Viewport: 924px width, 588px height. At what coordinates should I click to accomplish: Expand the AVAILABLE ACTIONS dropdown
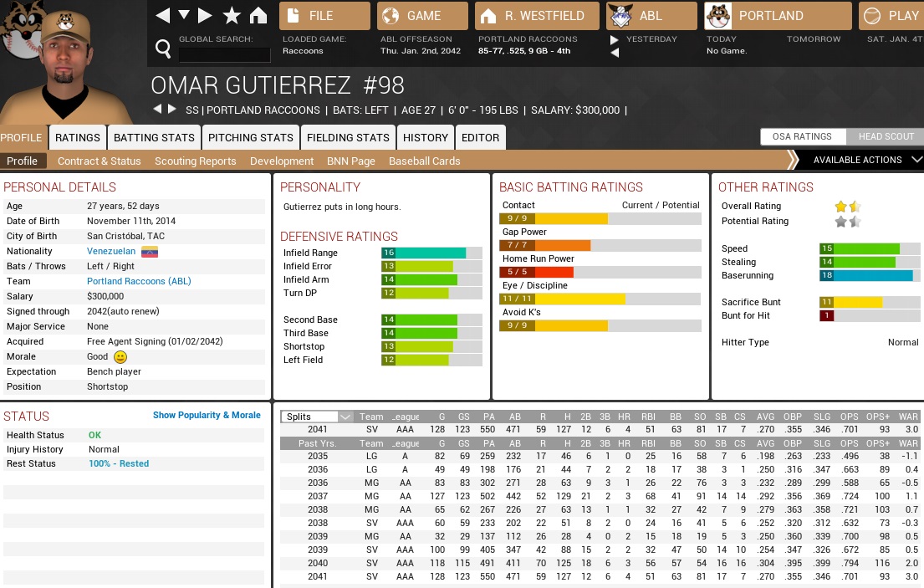point(865,160)
